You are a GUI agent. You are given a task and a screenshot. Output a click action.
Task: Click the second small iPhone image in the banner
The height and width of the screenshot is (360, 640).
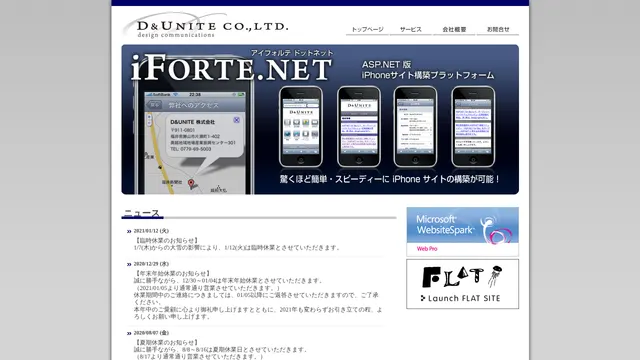coord(359,127)
